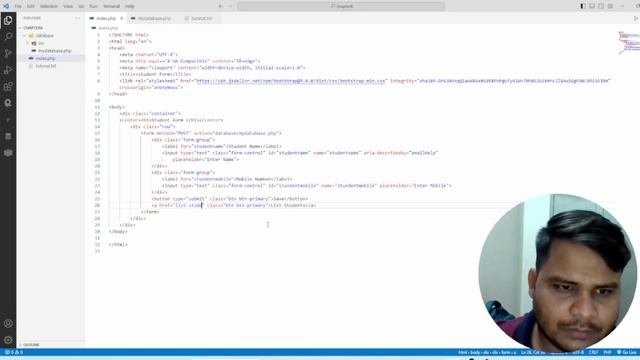The height and width of the screenshot is (360, 640).
Task: Open Explorer more actions ellipsis
Action: tap(78, 18)
